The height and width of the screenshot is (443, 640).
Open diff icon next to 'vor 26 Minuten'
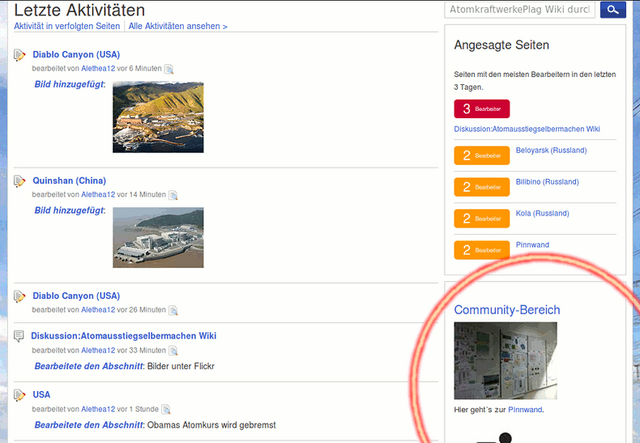173,310
